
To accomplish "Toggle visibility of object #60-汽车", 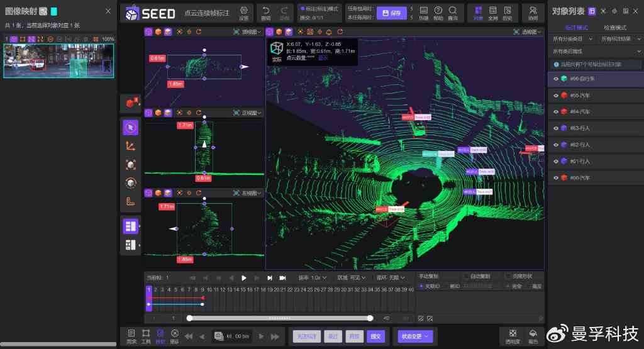I will pyautogui.click(x=556, y=178).
